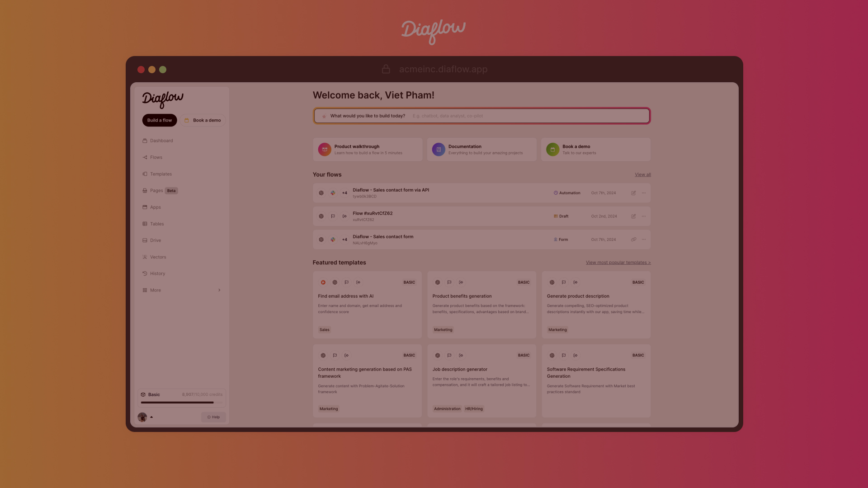Select Dashboard in the sidebar

145,141
